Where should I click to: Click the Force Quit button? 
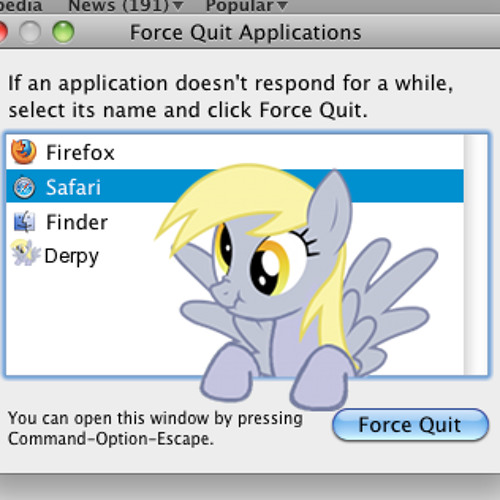(x=410, y=425)
